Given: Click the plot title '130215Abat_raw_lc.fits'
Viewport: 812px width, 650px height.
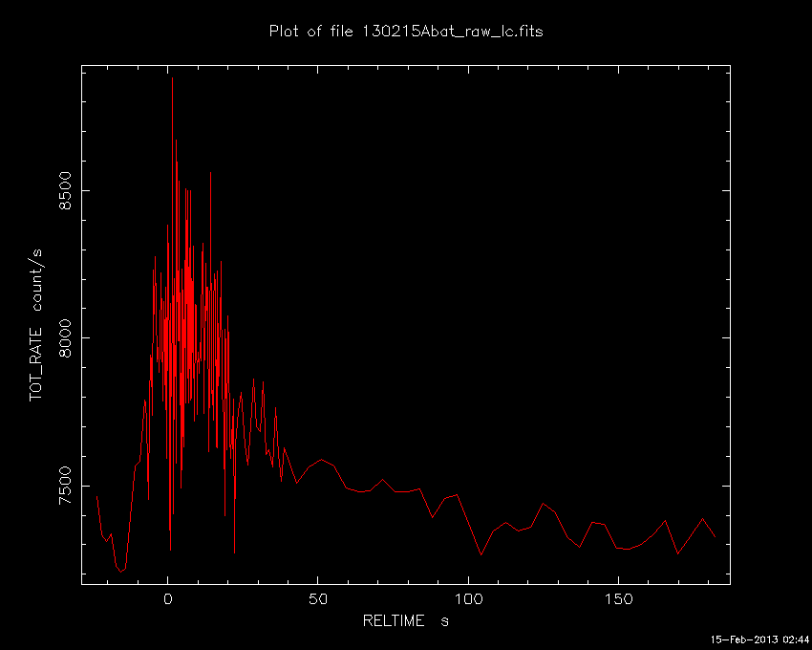Looking at the screenshot, I should tap(452, 32).
